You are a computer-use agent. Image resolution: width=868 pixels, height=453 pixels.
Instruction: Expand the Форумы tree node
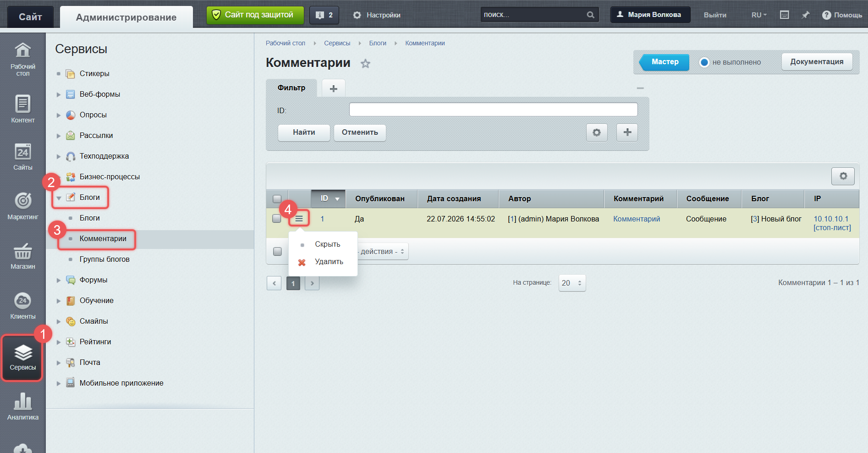pyautogui.click(x=59, y=280)
